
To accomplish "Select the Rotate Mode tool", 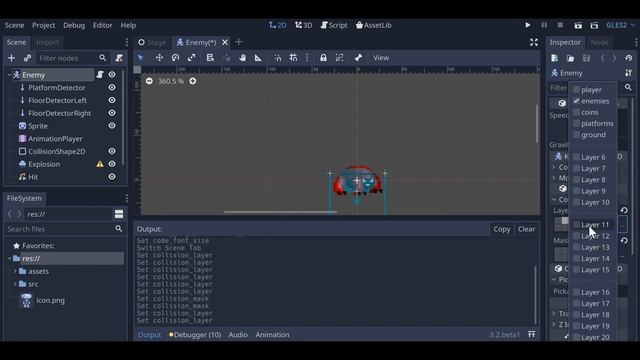I will pos(176,58).
